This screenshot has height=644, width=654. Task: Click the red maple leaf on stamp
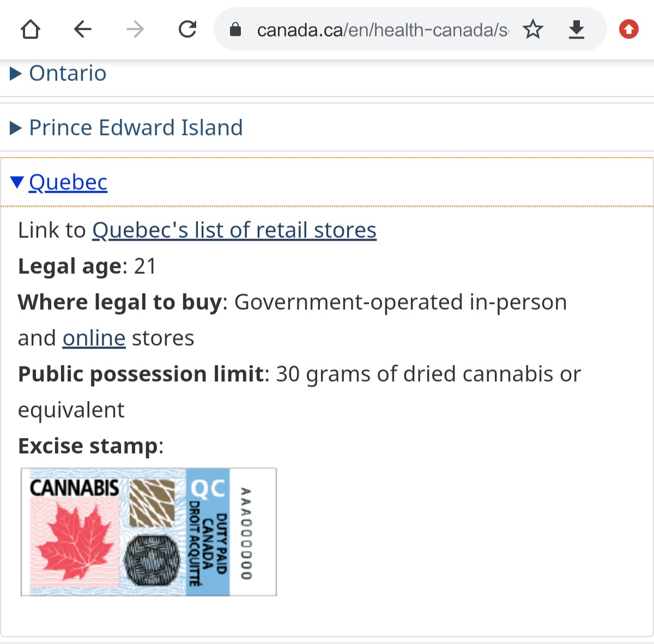point(75,542)
